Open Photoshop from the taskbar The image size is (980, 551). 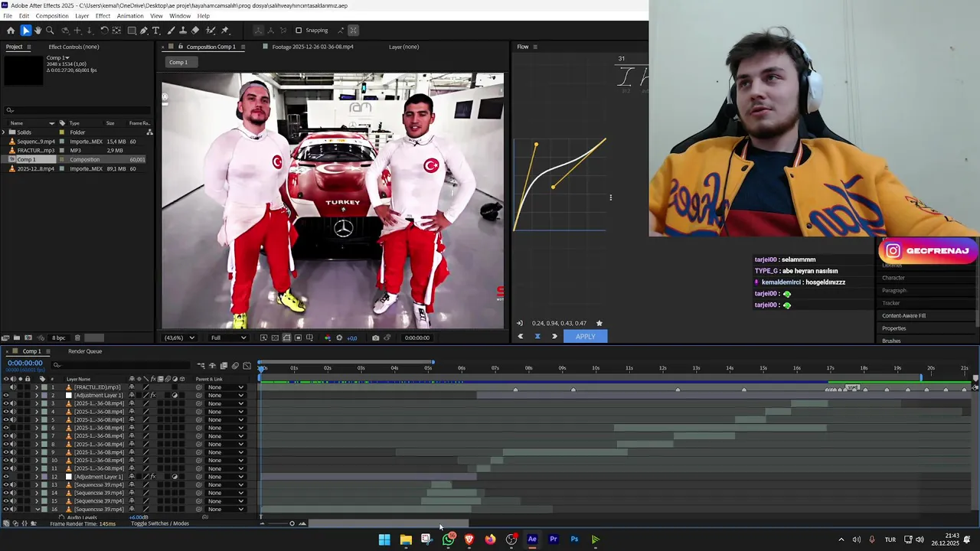click(574, 540)
